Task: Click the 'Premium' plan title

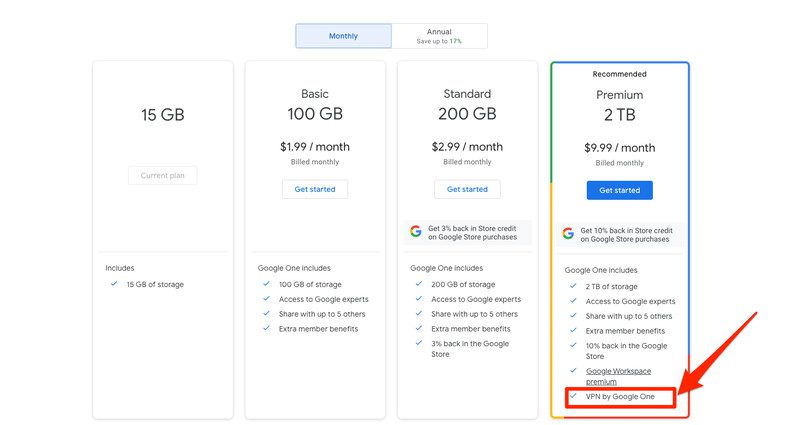Action: pyautogui.click(x=619, y=95)
